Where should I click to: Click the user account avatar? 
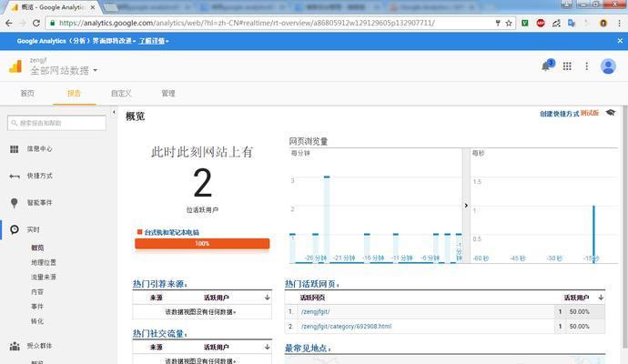(609, 66)
